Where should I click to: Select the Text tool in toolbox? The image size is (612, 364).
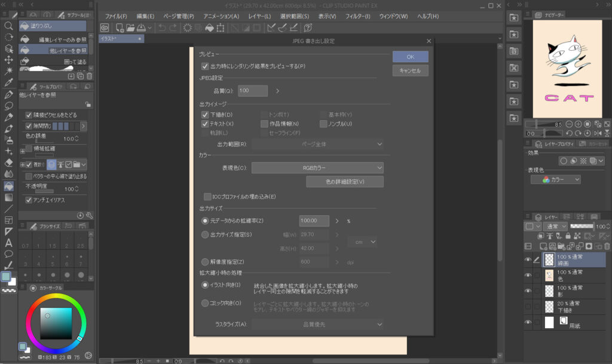tap(8, 243)
